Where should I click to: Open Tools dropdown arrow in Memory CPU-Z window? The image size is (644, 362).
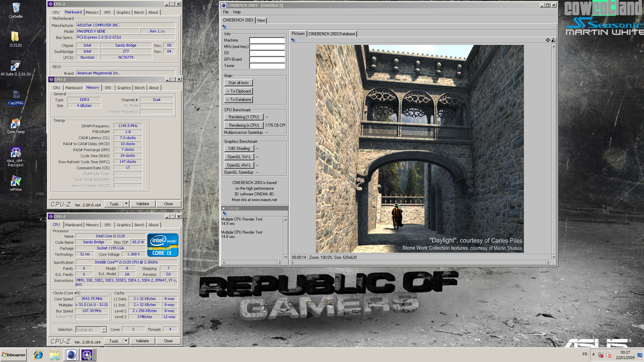point(126,204)
